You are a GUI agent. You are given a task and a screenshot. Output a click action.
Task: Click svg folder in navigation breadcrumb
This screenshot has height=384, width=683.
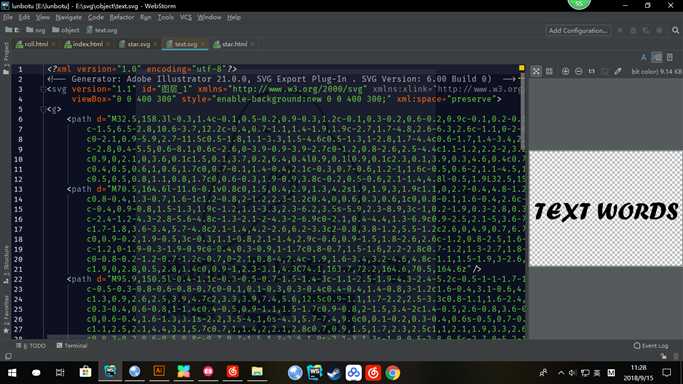pyautogui.click(x=36, y=30)
